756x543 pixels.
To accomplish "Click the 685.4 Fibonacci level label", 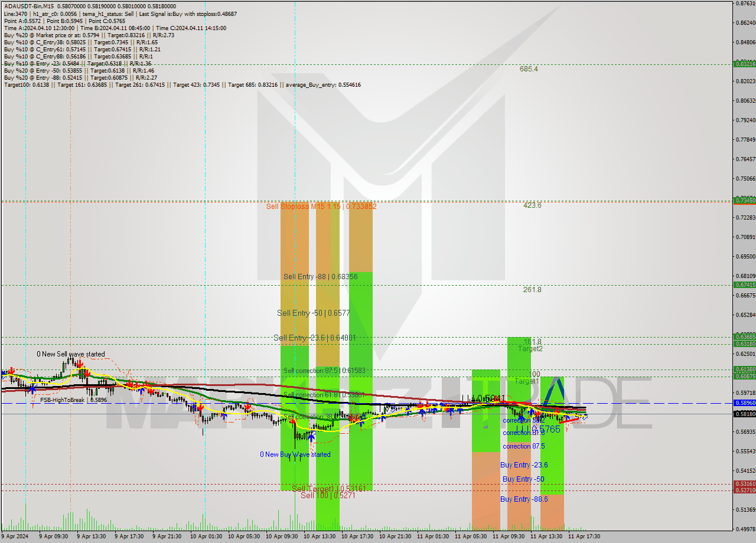I will click(529, 69).
